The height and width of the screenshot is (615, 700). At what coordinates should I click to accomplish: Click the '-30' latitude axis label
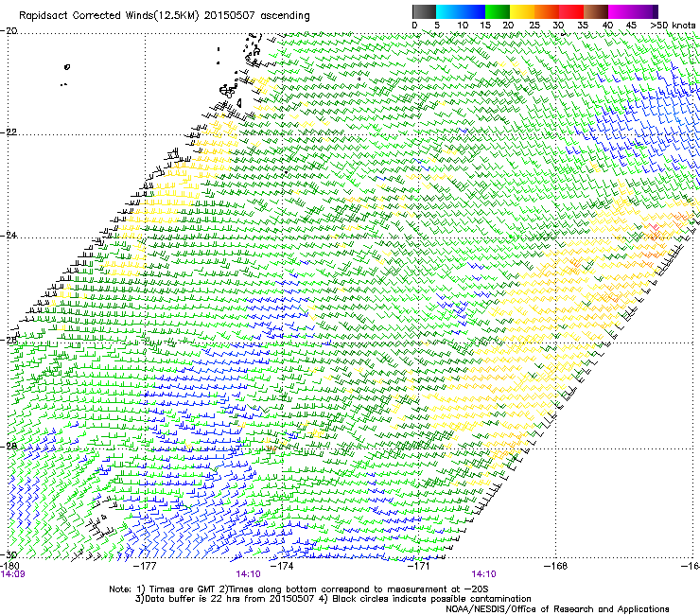(x=9, y=554)
